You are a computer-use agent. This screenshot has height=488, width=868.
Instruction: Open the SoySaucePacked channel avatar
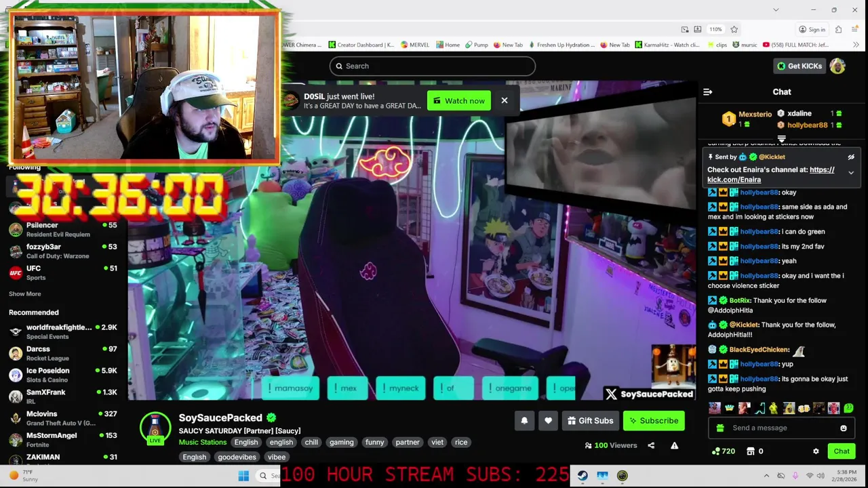155,428
